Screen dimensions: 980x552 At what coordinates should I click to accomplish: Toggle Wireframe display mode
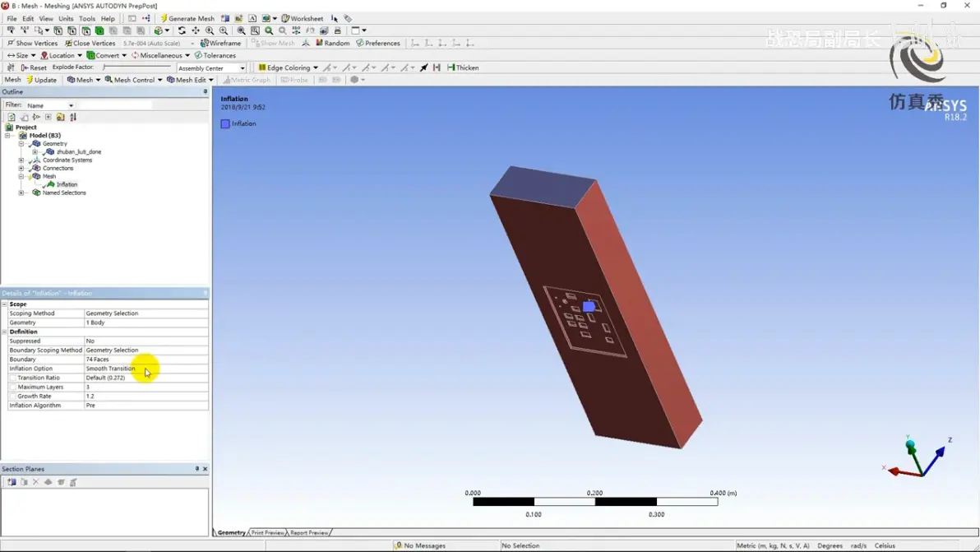(220, 43)
